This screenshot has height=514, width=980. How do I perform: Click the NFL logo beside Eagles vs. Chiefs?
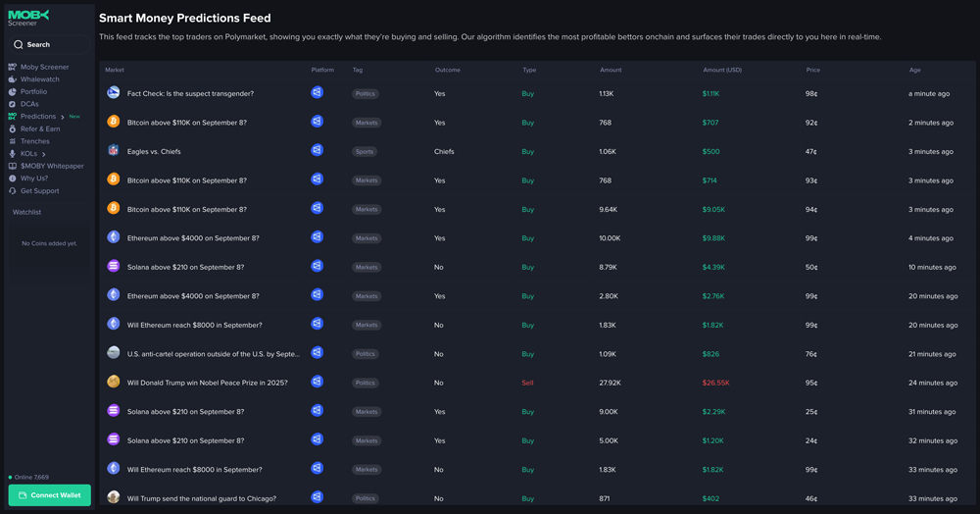click(x=114, y=151)
